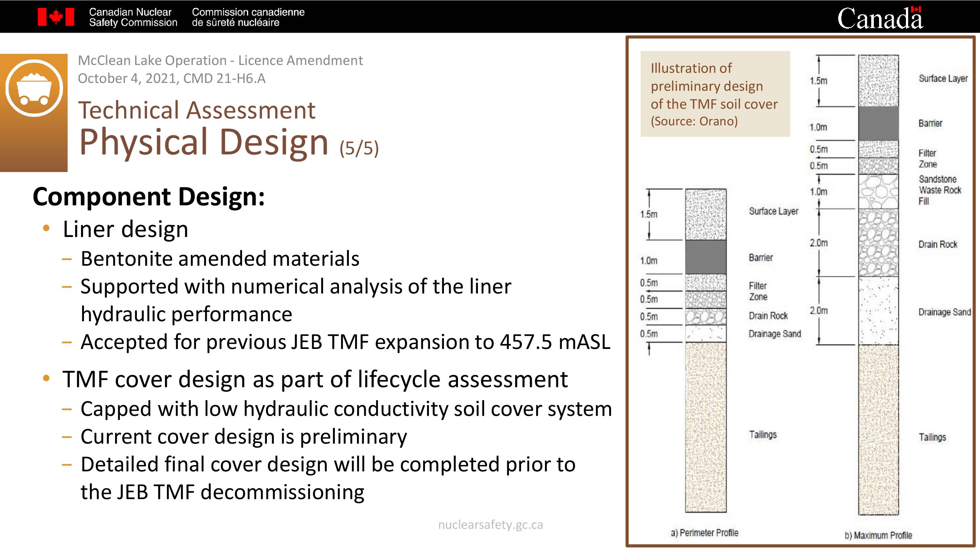
Task: Click the mining cart icon
Action: click(34, 88)
